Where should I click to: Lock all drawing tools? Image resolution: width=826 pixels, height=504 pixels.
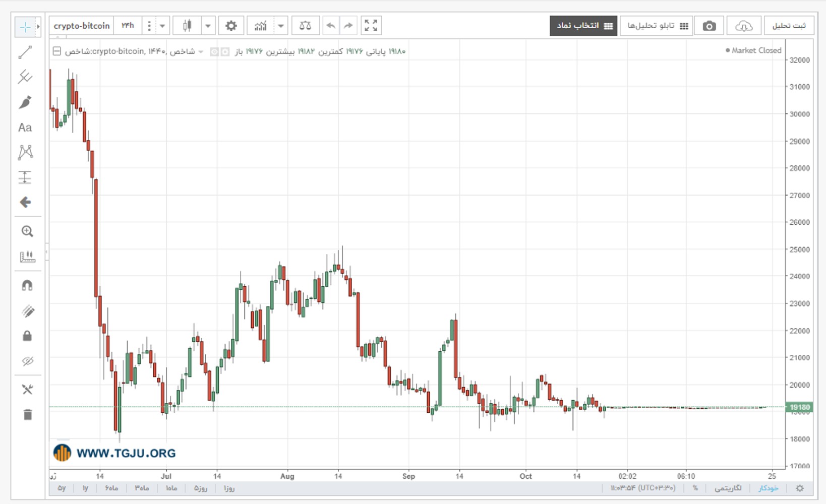(x=27, y=336)
